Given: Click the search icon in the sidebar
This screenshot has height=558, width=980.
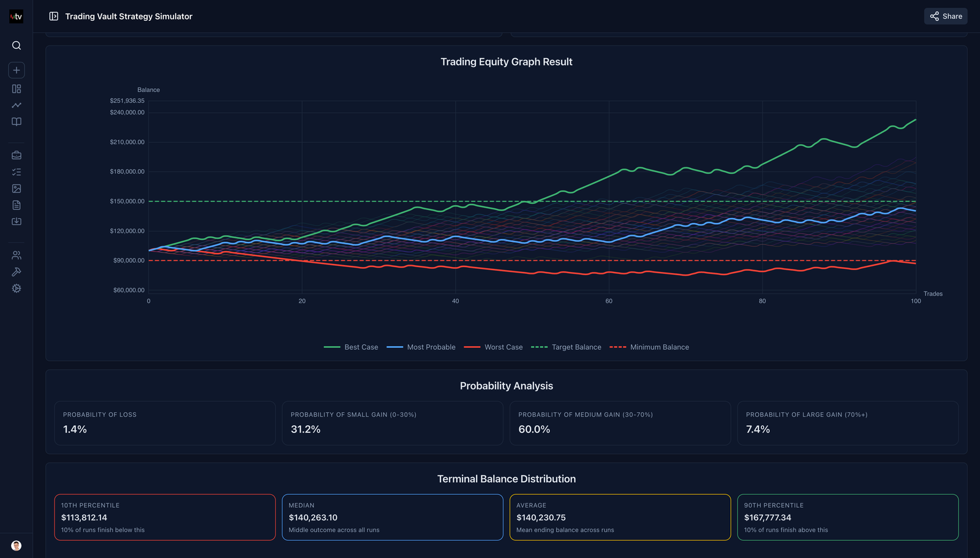Looking at the screenshot, I should (17, 45).
